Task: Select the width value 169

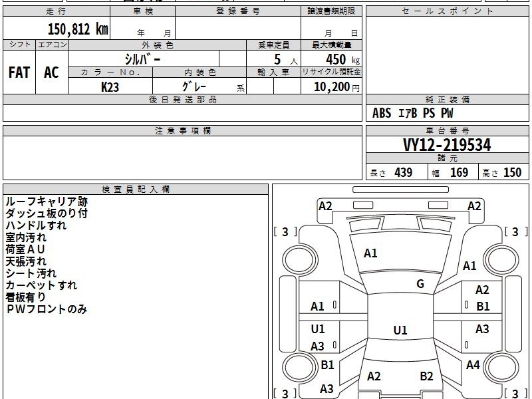Action: (459, 172)
